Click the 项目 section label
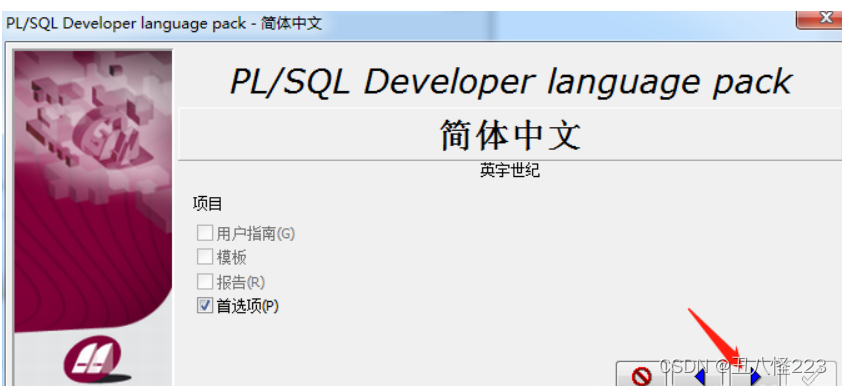 207,204
